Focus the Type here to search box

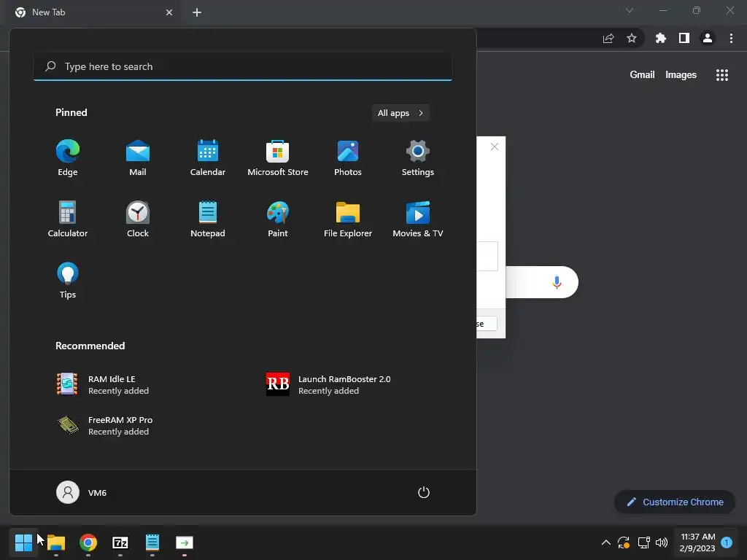(x=243, y=66)
